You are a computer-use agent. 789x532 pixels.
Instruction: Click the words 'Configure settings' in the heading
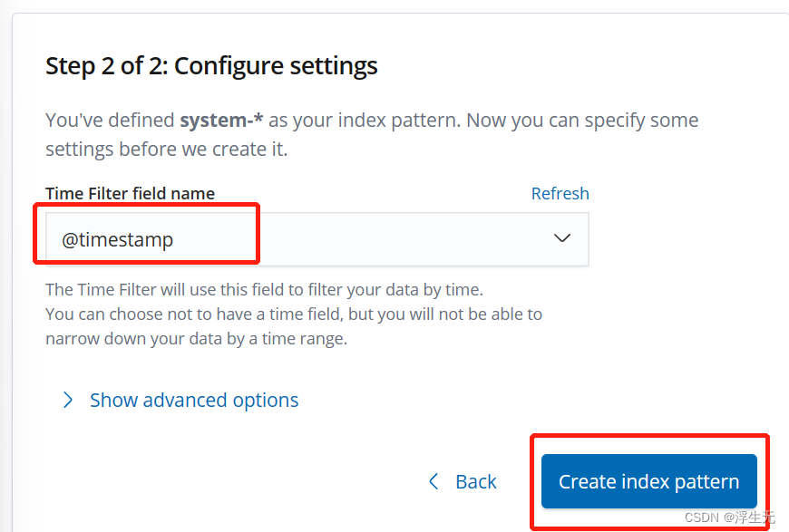276,66
